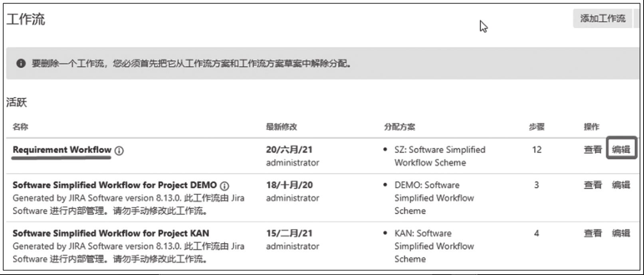Click 编辑 for Requirement Workflow
The width and height of the screenshot is (644, 275).
tap(621, 150)
